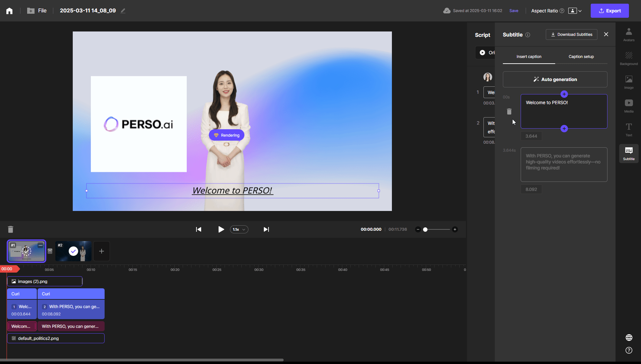Image resolution: width=641 pixels, height=364 pixels.
Task: Switch to Caption setup tab
Action: [581, 57]
